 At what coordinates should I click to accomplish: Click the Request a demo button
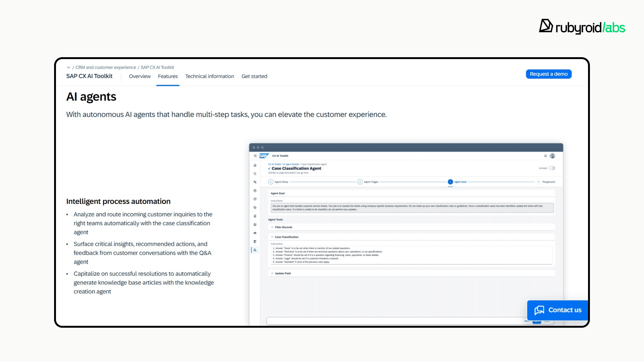548,74
